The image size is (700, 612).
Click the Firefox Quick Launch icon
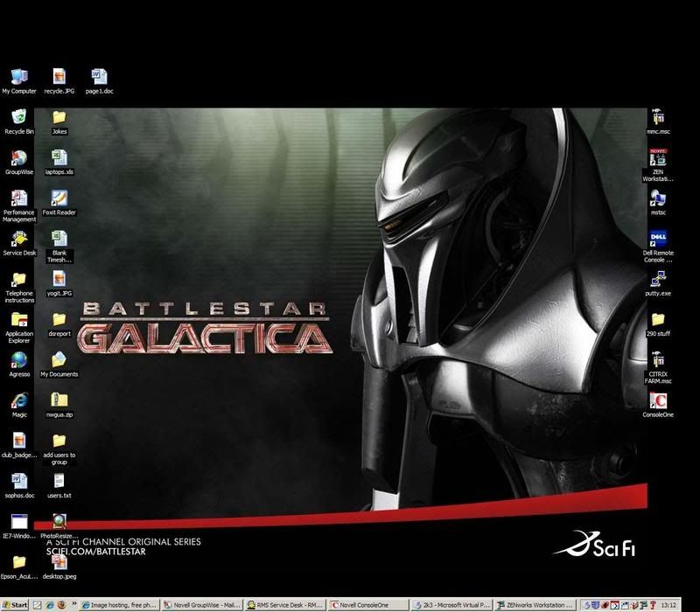pos(62,605)
